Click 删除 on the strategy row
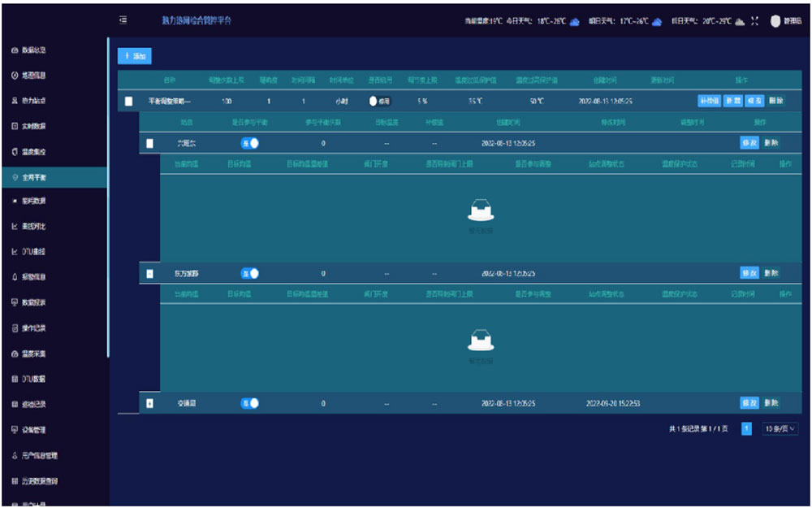The height and width of the screenshot is (508, 812). (775, 101)
